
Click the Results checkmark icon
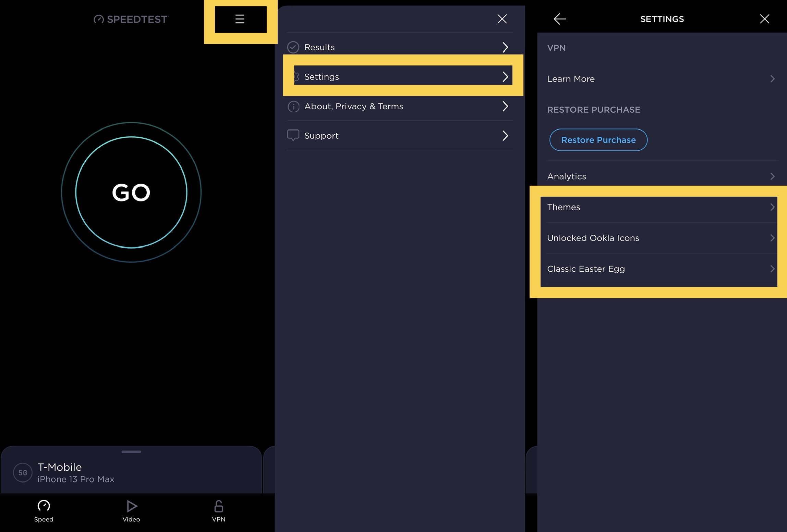[x=293, y=47]
